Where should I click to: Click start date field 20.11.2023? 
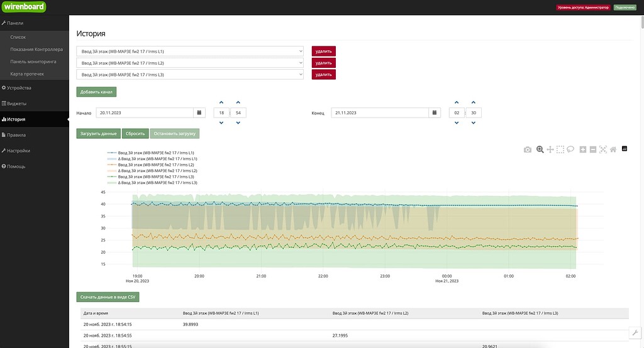click(145, 112)
